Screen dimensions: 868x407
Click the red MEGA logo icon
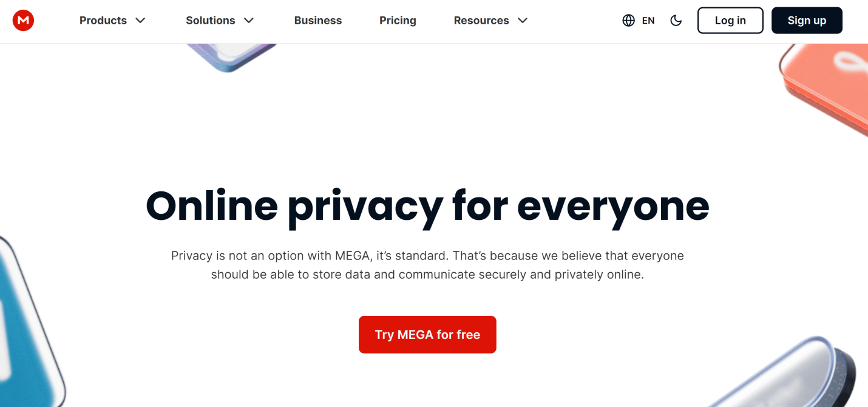click(23, 21)
